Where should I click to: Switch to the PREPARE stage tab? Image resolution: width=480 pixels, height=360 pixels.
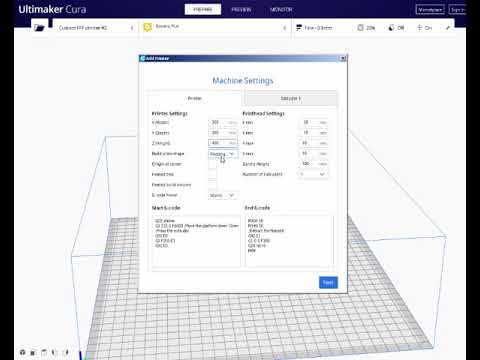(x=203, y=10)
